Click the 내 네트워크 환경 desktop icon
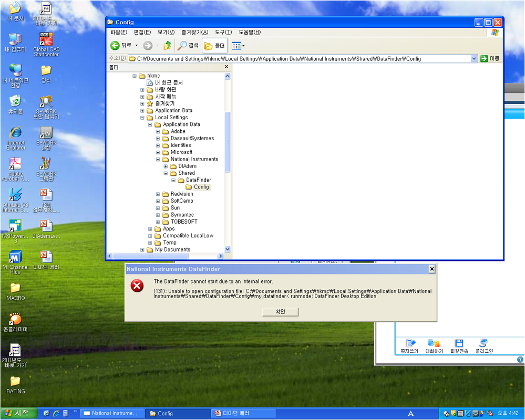This screenshot has height=420, width=525. click(15, 76)
